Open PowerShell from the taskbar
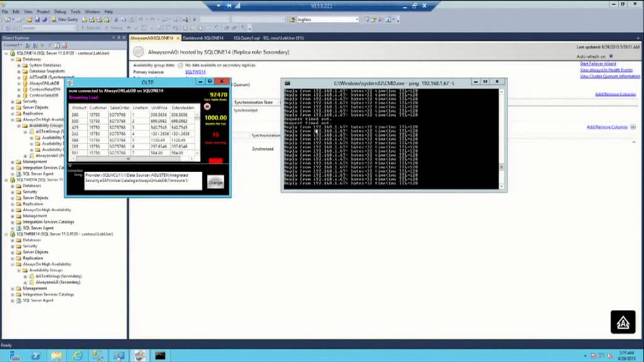This screenshot has height=362, width=644. point(36,356)
